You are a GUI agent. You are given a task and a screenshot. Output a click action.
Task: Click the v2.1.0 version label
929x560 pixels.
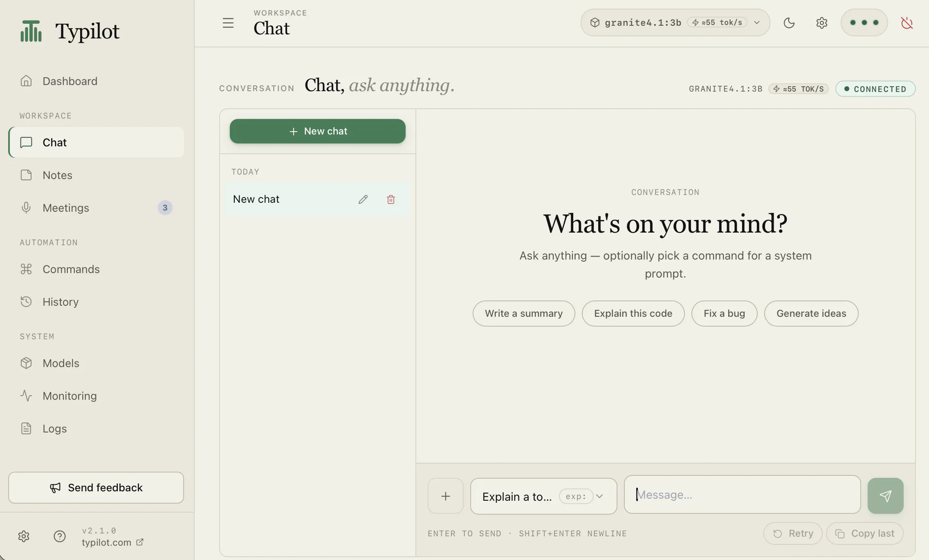(x=99, y=531)
